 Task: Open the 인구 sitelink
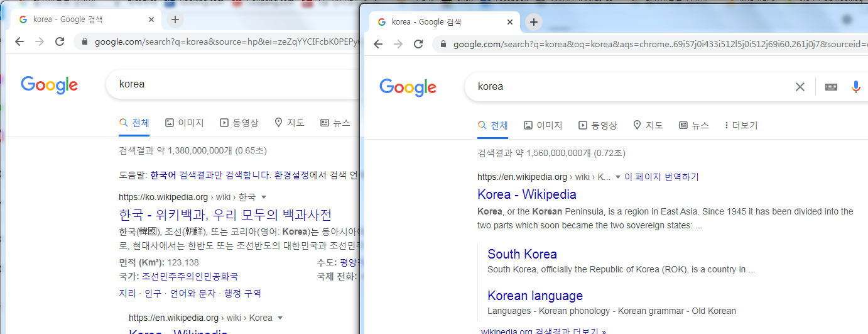click(153, 293)
